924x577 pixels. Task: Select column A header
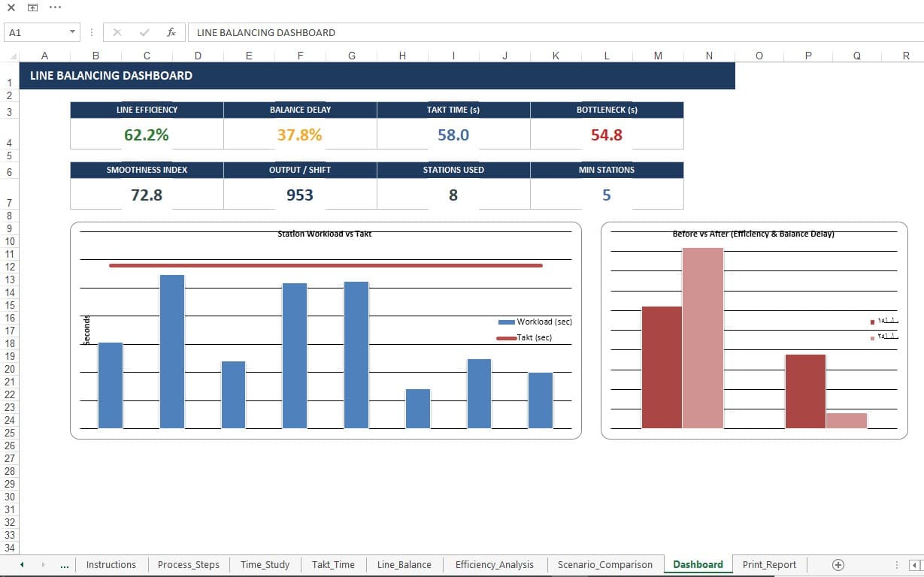pos(44,56)
